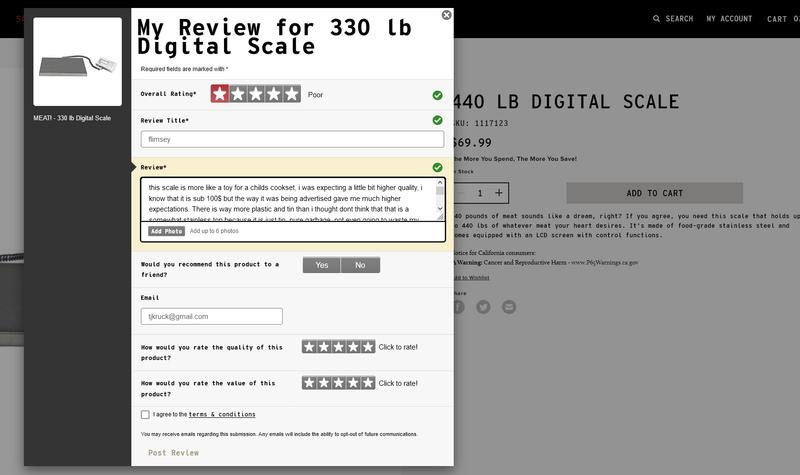Share product via email envelope icon
This screenshot has width=800, height=475.
click(x=509, y=307)
